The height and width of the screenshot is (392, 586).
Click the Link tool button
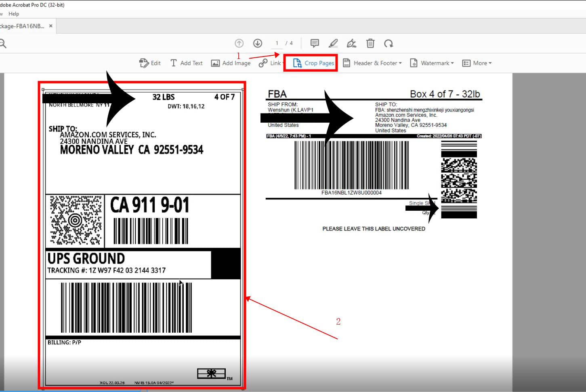click(270, 63)
